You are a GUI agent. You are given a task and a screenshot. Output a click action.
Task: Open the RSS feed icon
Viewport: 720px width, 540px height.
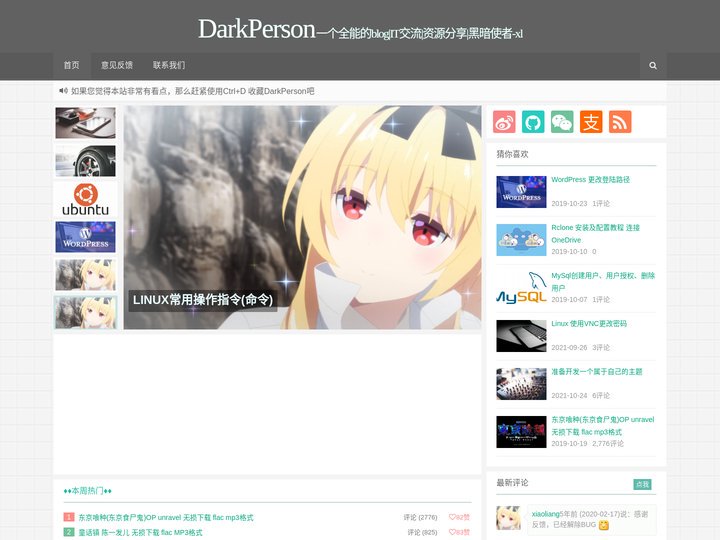620,122
